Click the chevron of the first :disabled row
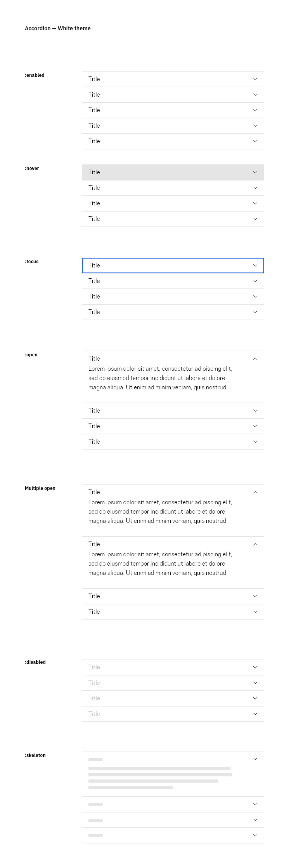 (x=255, y=667)
